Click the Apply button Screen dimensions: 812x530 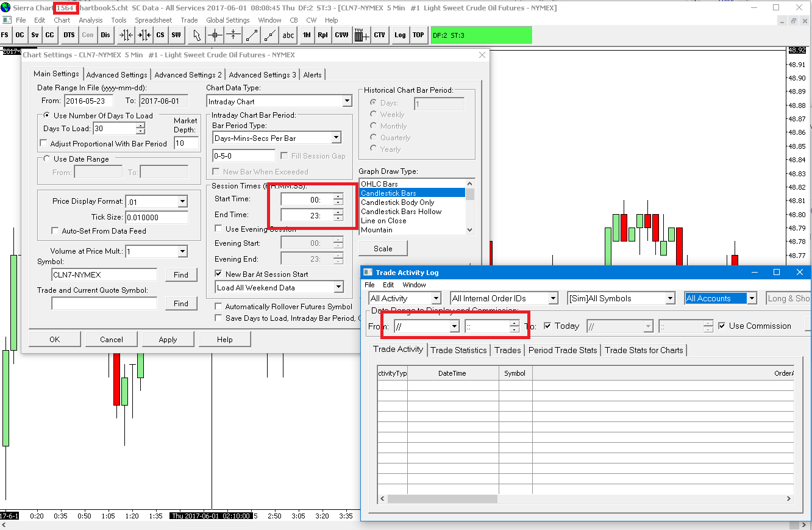pyautogui.click(x=168, y=340)
